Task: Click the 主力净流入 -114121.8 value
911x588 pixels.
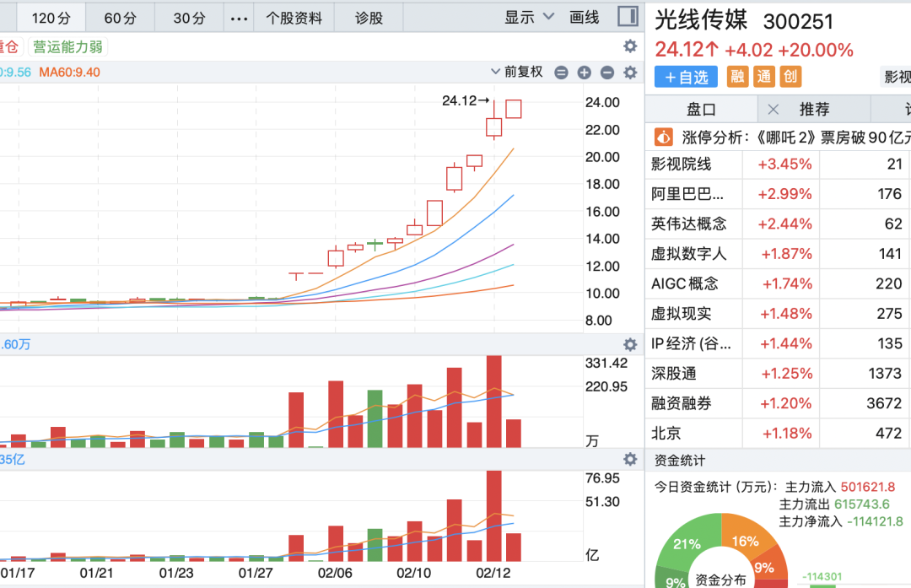Action: tap(876, 521)
